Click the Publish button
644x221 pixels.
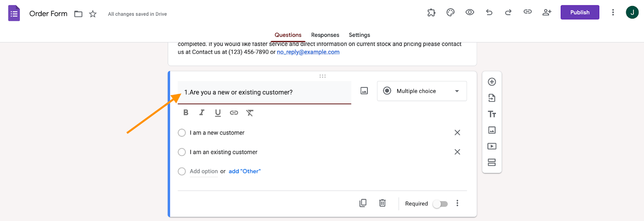[x=580, y=13]
